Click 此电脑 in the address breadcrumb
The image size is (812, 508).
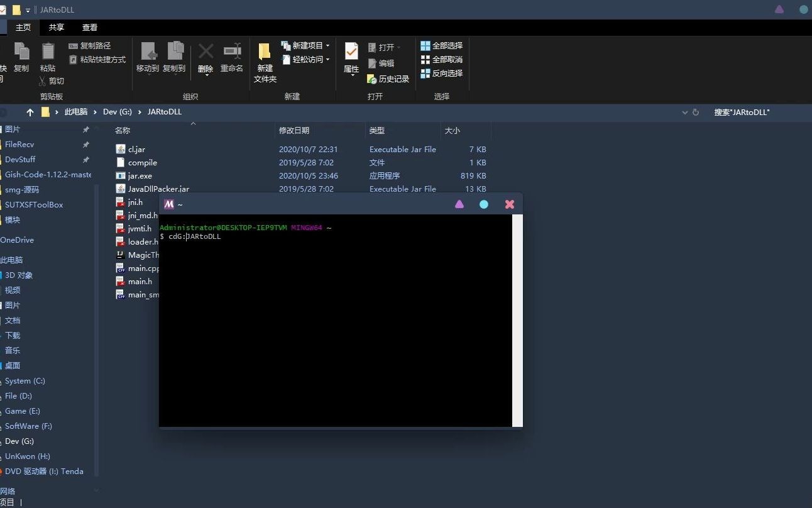pos(76,112)
